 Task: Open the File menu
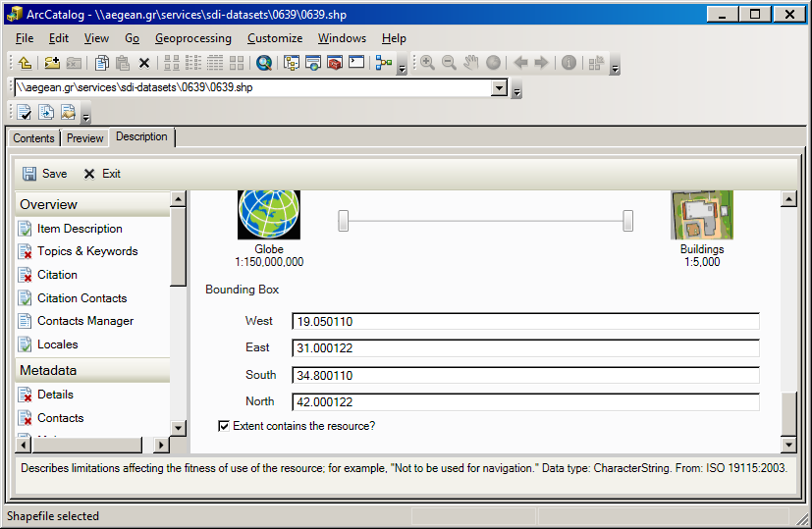[x=25, y=38]
